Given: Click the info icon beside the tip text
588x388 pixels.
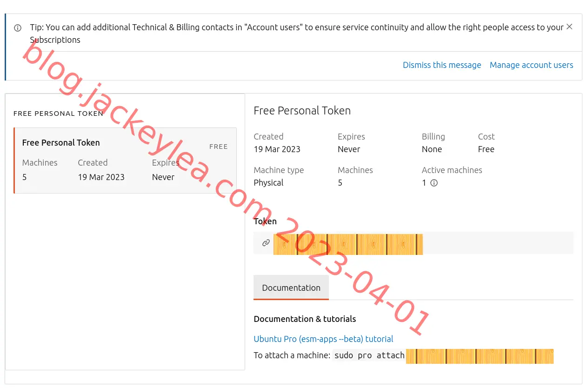Looking at the screenshot, I should click(x=18, y=28).
